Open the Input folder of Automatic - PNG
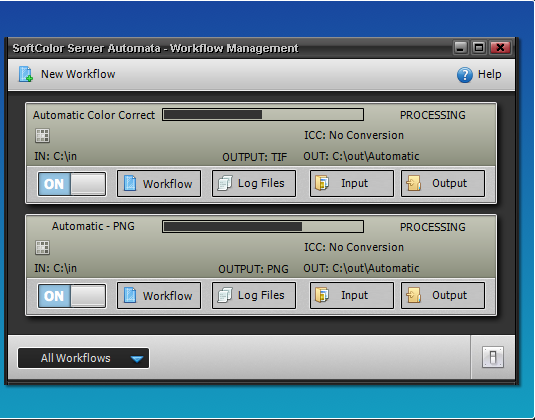 pos(352,295)
